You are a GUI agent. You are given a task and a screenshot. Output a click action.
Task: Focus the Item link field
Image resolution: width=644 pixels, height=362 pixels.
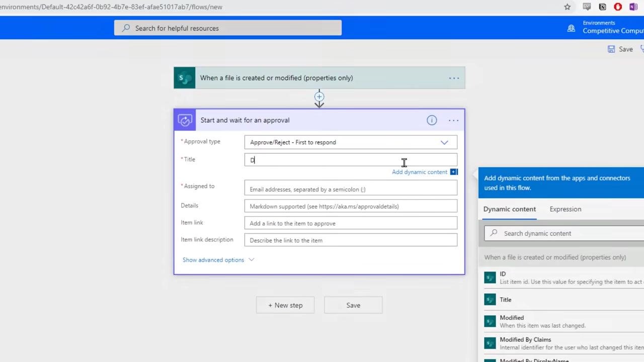(x=351, y=223)
